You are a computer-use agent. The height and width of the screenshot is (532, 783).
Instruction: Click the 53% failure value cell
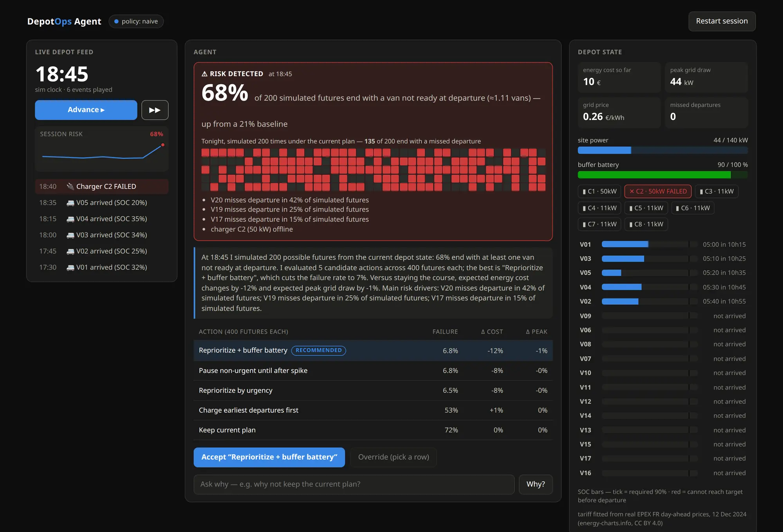coord(451,410)
